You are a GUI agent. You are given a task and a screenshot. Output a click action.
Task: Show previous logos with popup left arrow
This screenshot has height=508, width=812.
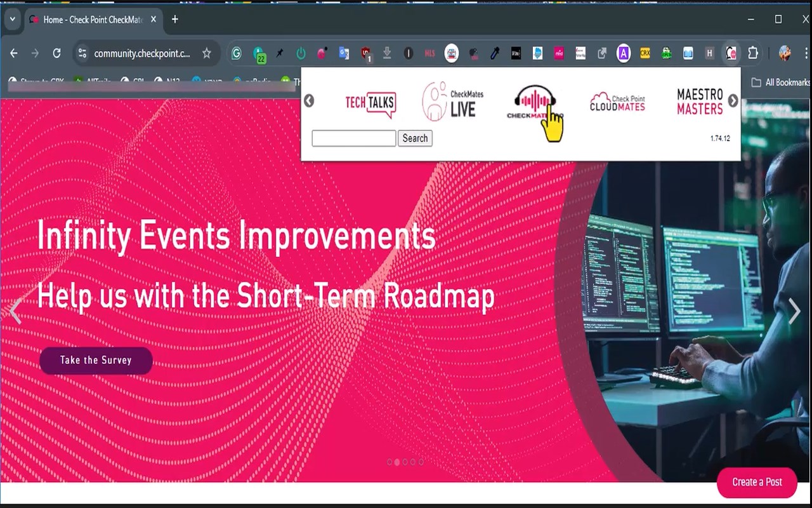pos(309,101)
